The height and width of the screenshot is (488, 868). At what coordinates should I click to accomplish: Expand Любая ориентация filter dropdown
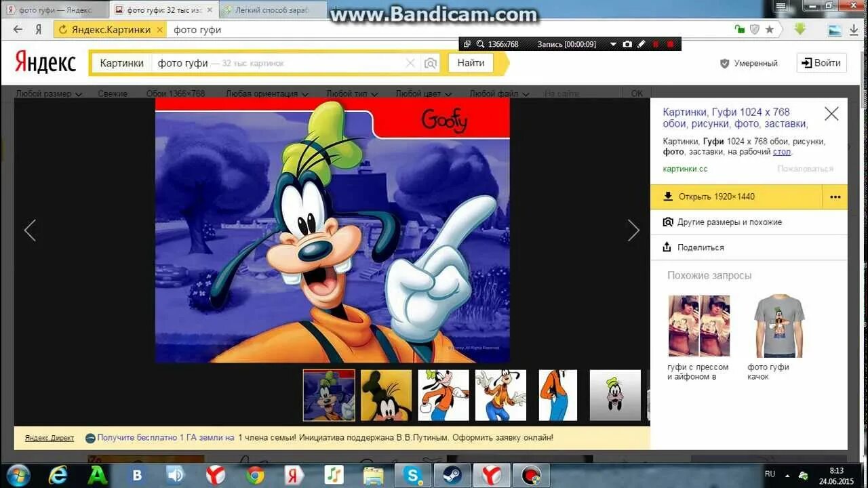coord(267,94)
